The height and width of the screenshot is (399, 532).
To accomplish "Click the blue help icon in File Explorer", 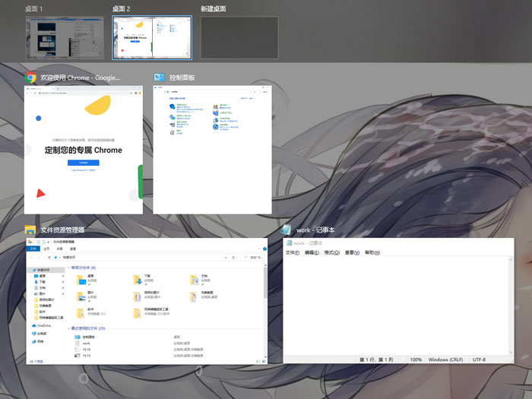I will point(264,249).
